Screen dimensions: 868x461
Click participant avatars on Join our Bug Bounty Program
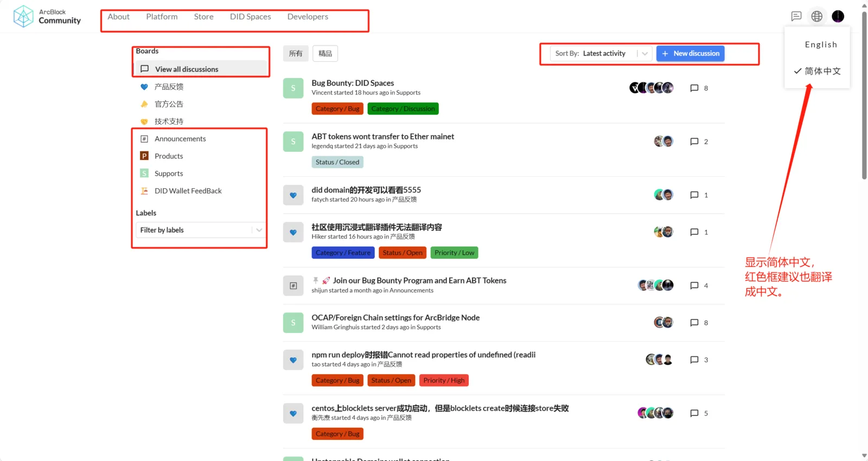pos(656,285)
